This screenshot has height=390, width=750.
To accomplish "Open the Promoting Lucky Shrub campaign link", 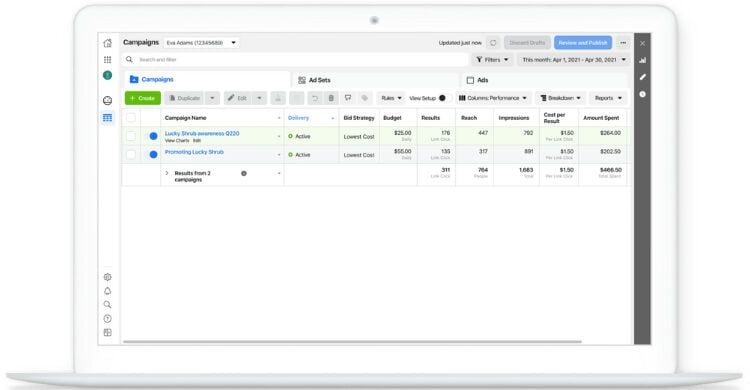I will tap(194, 152).
